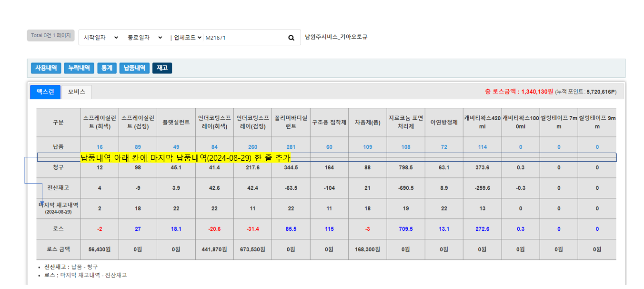
Task: Select the 재고 inventory button
Action: (162, 68)
